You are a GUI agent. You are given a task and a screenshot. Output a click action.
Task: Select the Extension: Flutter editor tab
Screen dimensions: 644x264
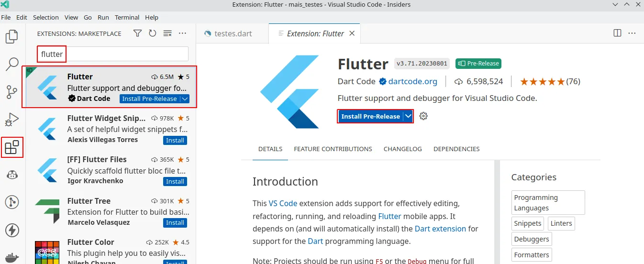[x=315, y=33]
